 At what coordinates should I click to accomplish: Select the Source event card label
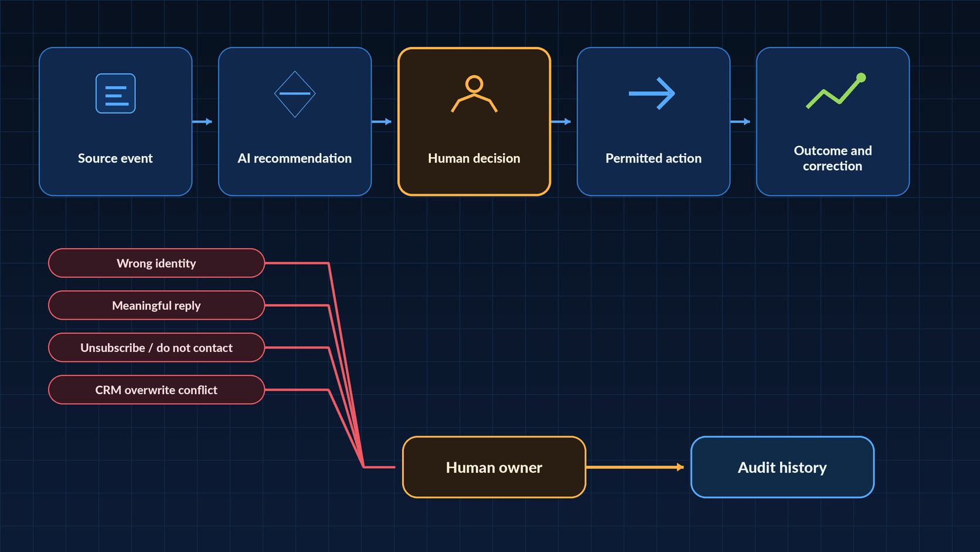pos(115,158)
